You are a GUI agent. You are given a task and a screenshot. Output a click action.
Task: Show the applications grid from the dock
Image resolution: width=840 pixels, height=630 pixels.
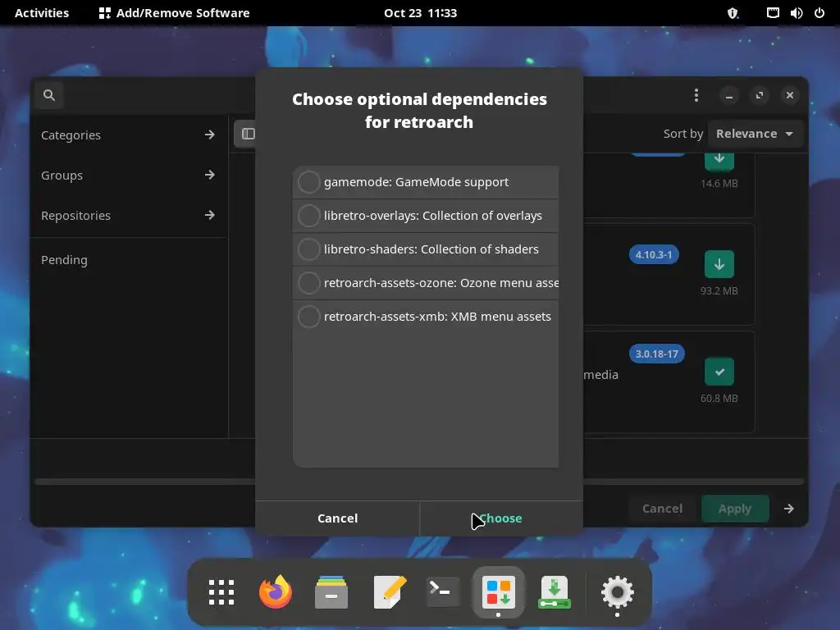pos(221,592)
